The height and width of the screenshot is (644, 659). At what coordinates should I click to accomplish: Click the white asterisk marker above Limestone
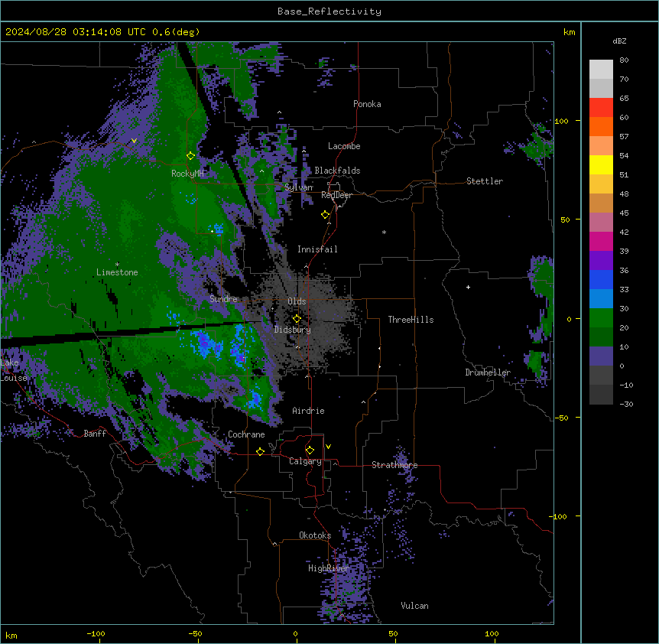pos(117,265)
